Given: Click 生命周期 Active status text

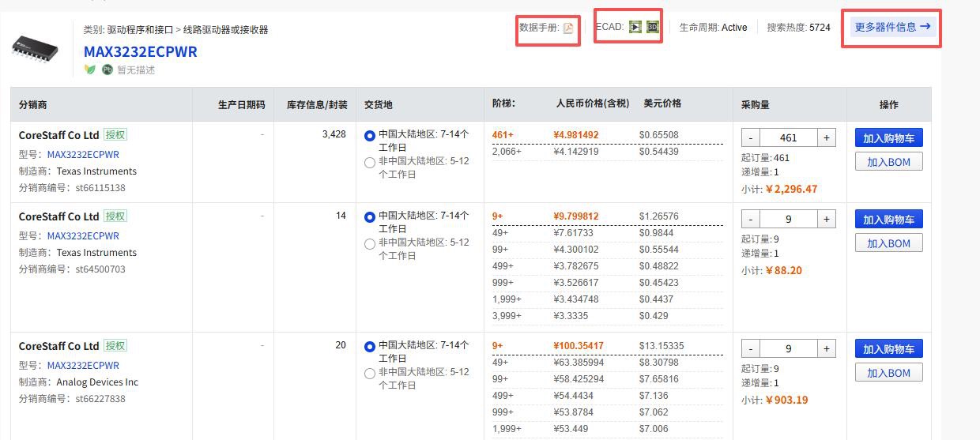Looking at the screenshot, I should coord(734,28).
